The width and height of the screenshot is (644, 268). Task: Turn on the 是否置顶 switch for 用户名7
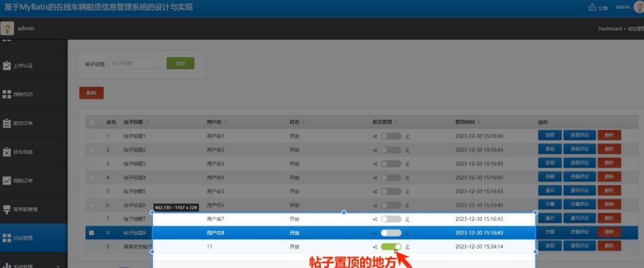click(x=391, y=219)
